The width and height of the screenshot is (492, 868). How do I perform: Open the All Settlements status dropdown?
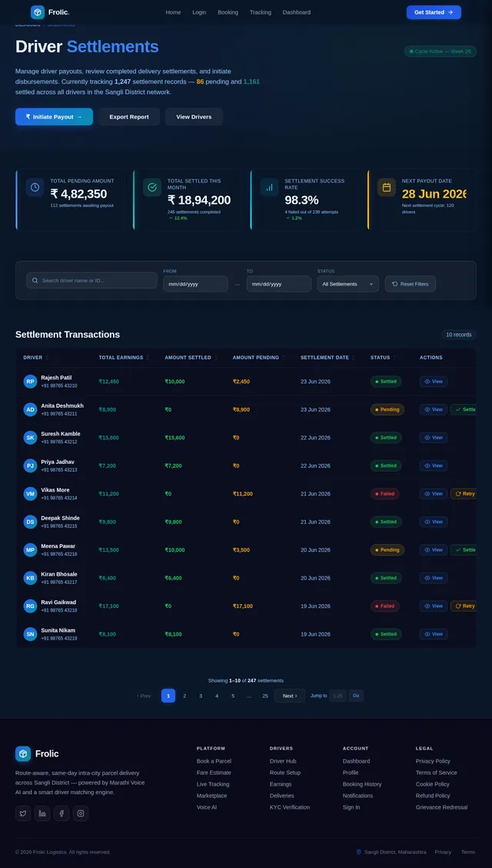348,284
